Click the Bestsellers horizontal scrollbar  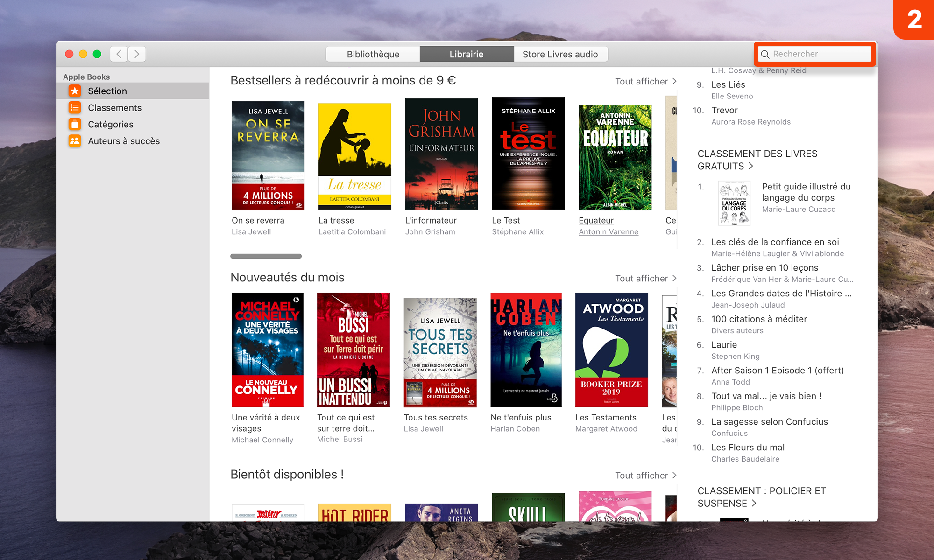266,256
